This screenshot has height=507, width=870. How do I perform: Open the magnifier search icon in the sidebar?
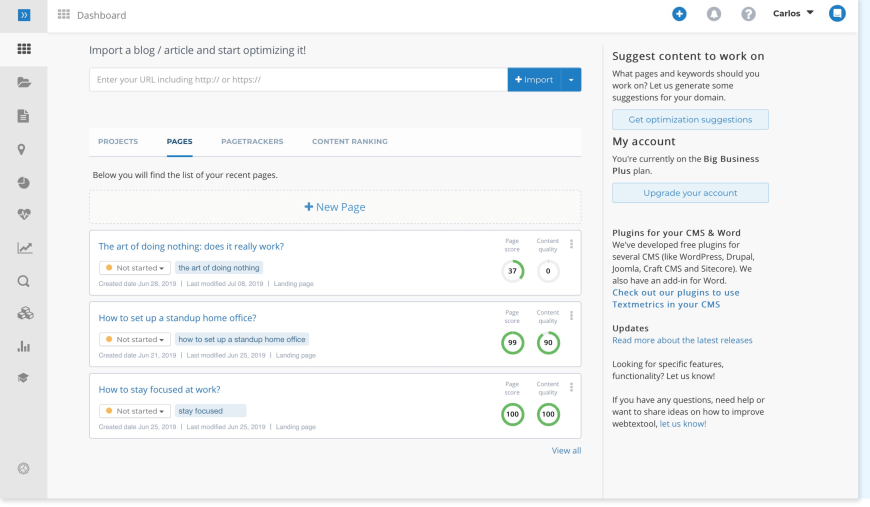point(24,281)
